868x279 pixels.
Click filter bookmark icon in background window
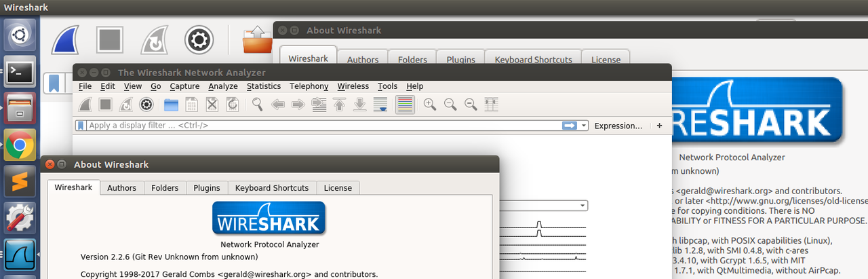point(53,83)
